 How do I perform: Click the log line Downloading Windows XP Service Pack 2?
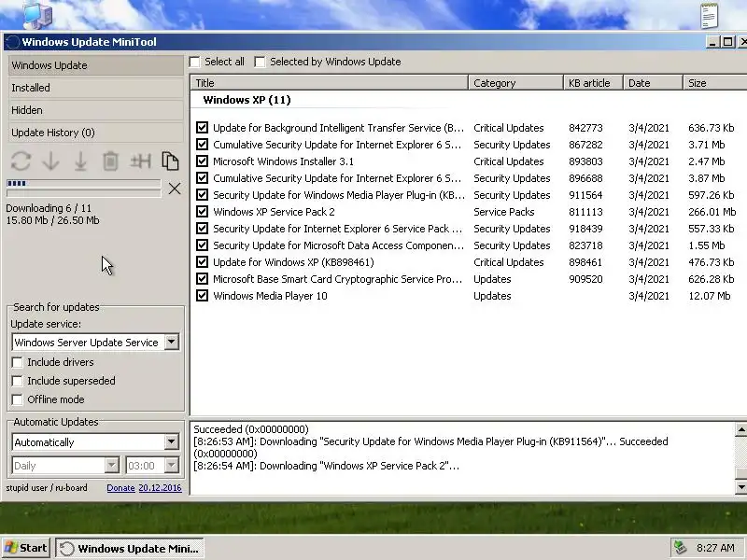click(x=326, y=466)
